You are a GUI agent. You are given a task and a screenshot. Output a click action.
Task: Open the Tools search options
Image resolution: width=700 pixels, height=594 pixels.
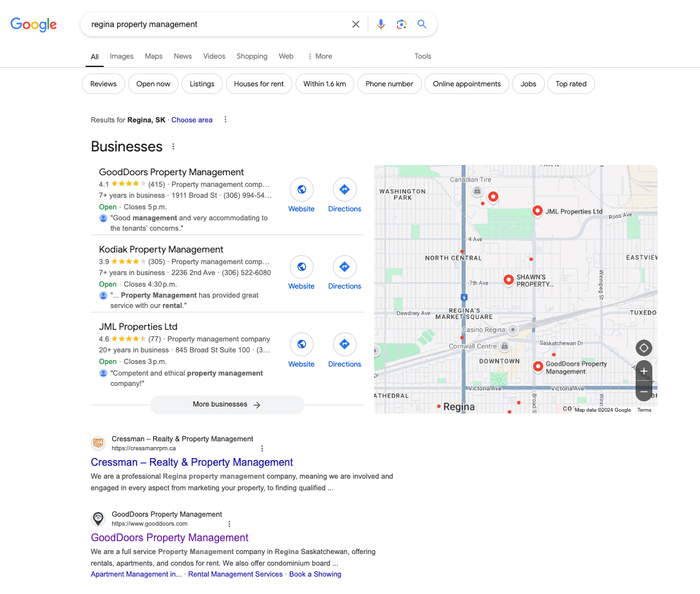click(422, 56)
